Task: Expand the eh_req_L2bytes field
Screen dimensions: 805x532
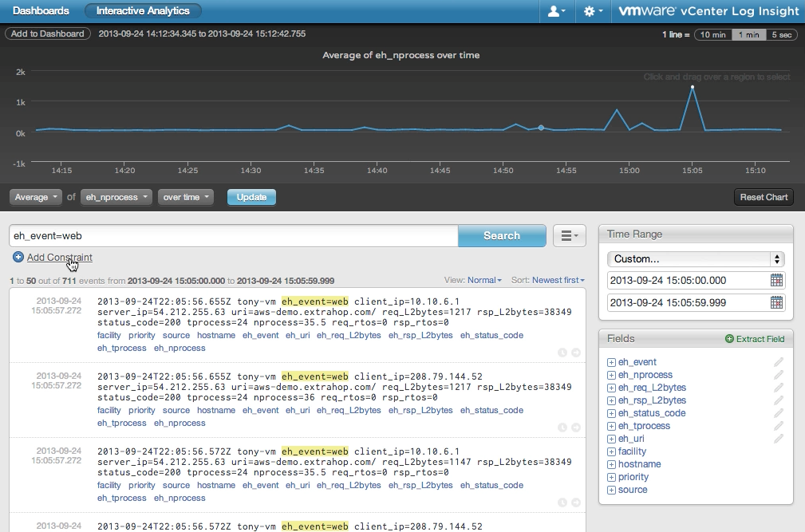Action: (x=611, y=388)
